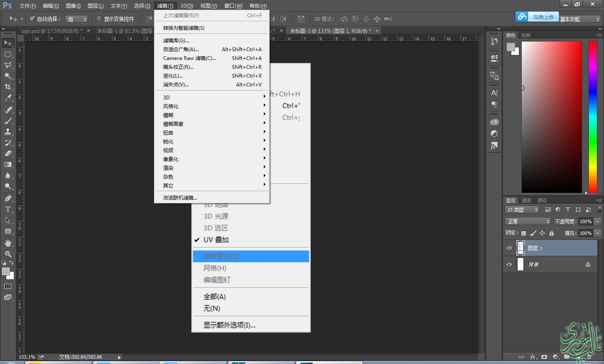Viewport: 604px width, 364px height.
Task: Select the Zoom tool
Action: coord(8,254)
